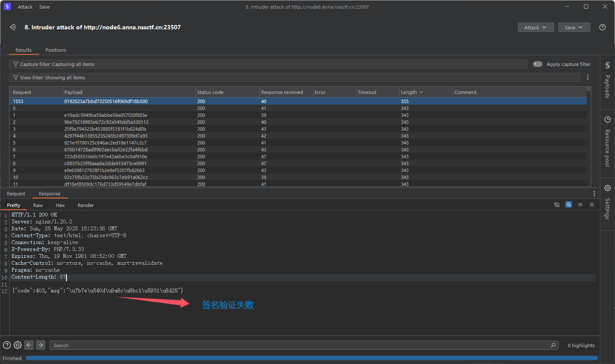Toggle the Apply capture filter switch

pyautogui.click(x=538, y=64)
